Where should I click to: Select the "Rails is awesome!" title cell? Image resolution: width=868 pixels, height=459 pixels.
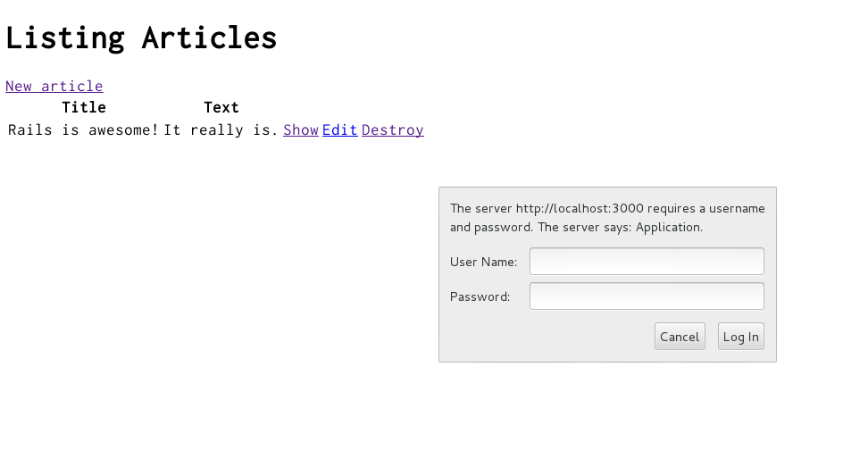click(84, 130)
